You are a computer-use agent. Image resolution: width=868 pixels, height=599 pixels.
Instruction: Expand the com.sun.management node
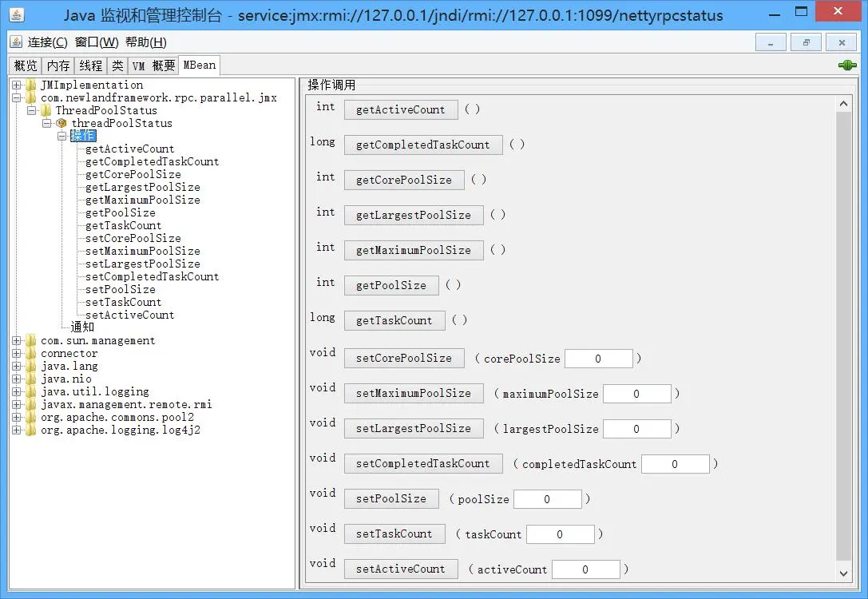tap(17, 340)
